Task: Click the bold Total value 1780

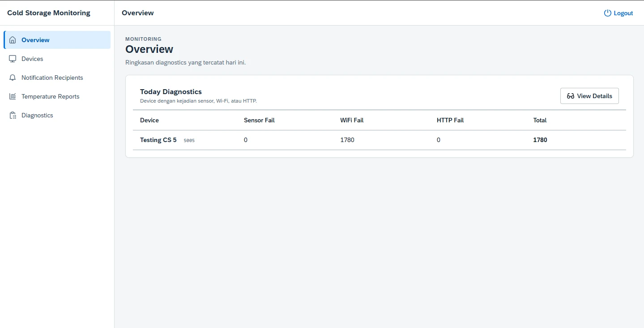Action: point(540,140)
